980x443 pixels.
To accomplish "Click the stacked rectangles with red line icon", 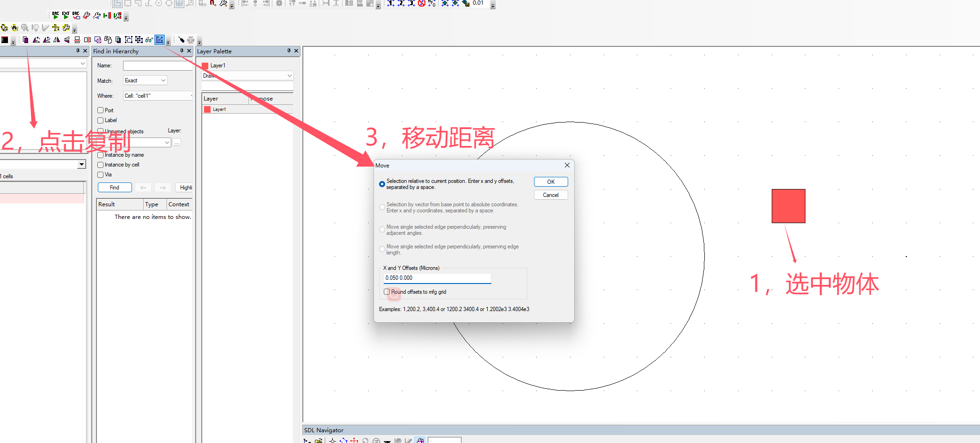I will pyautogui.click(x=77, y=40).
